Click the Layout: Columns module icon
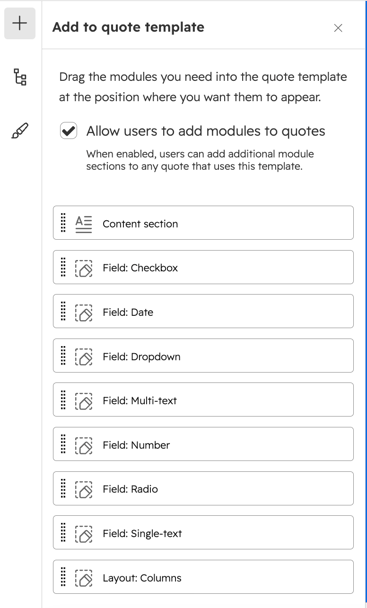This screenshot has width=367, height=608. click(83, 578)
